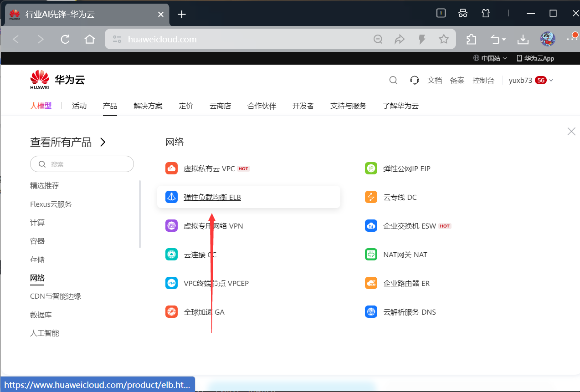The height and width of the screenshot is (392, 580).
Task: Open the 备案 link
Action: pos(457,81)
